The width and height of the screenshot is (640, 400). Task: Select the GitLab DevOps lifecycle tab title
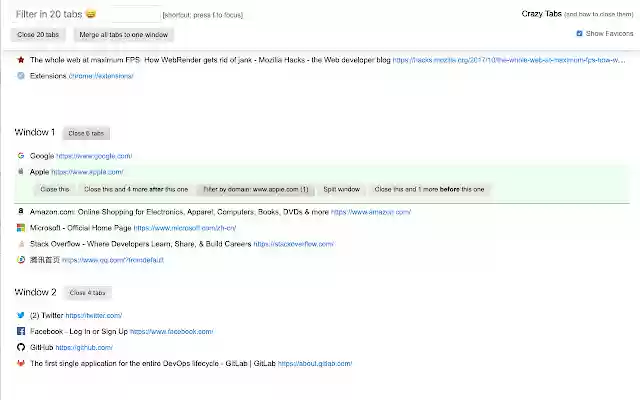[x=153, y=363]
